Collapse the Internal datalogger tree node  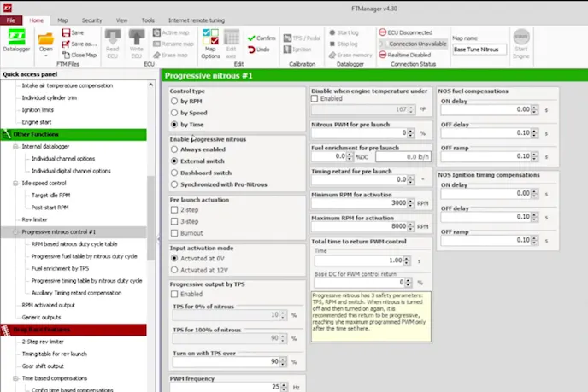[15, 147]
